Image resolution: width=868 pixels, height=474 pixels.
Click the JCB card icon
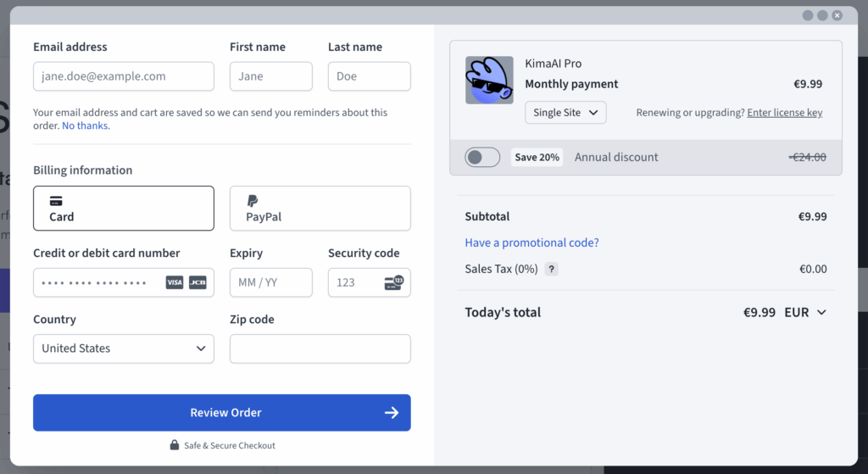[198, 282]
